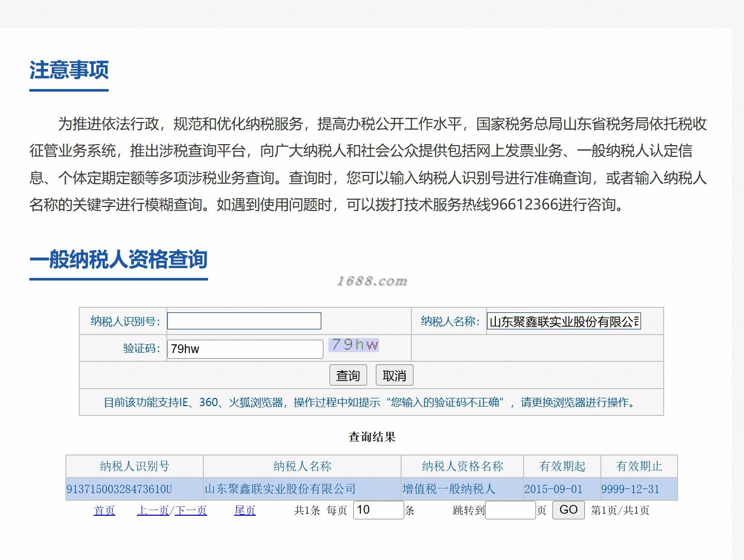The width and height of the screenshot is (744, 560).
Task: Click the 跳转到 page number field
Action: pyautogui.click(x=510, y=510)
